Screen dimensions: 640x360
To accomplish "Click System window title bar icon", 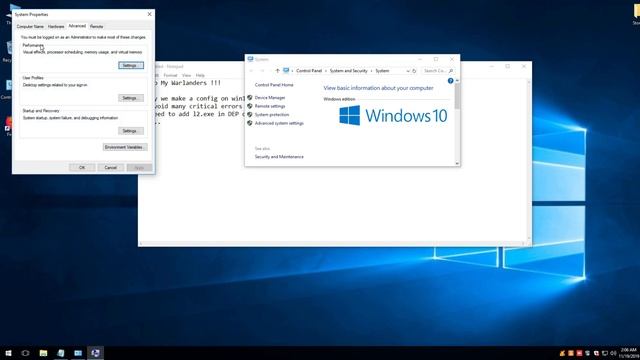I will point(250,59).
